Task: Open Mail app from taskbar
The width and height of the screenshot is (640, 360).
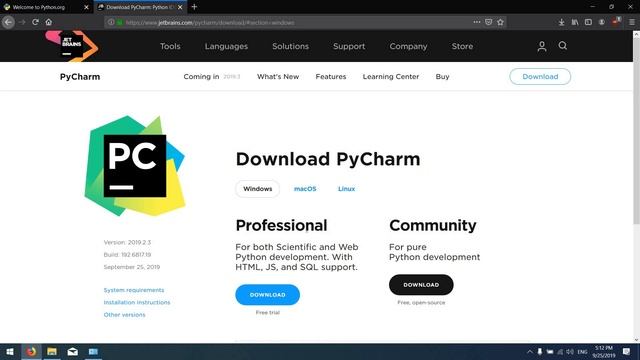Action: click(x=73, y=352)
